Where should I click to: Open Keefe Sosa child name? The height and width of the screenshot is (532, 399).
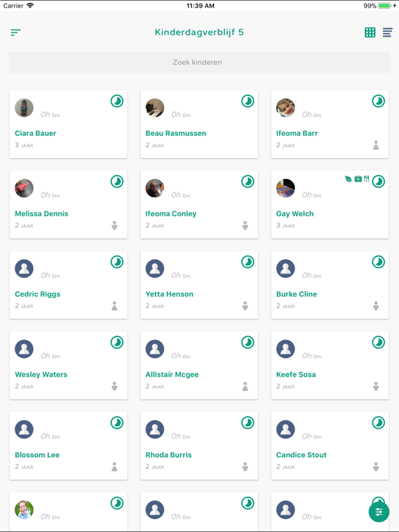pos(296,375)
